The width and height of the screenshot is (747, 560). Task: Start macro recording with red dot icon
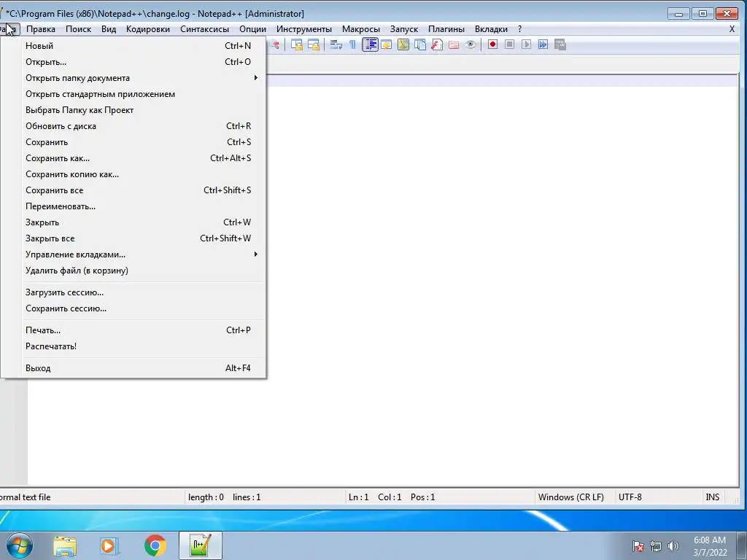(x=492, y=44)
